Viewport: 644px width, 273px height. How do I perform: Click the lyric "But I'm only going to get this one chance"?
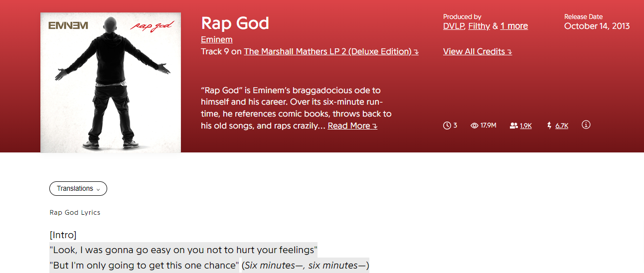point(145,266)
